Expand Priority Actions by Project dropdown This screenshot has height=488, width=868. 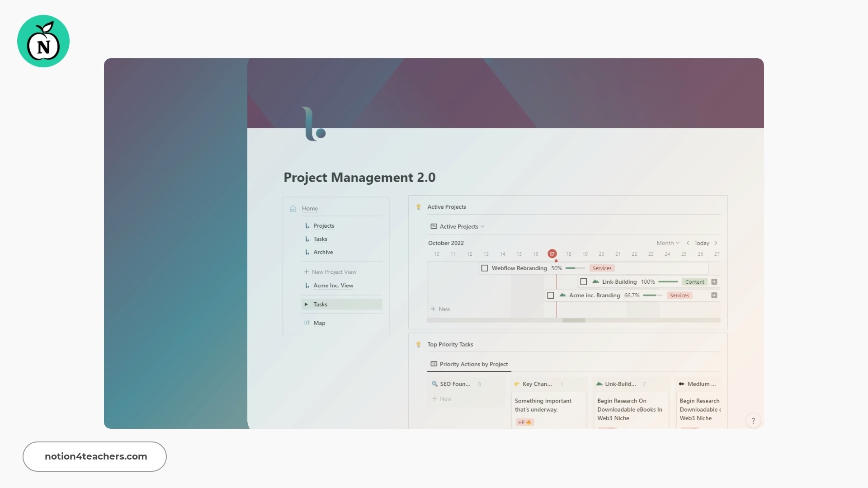[x=473, y=364]
